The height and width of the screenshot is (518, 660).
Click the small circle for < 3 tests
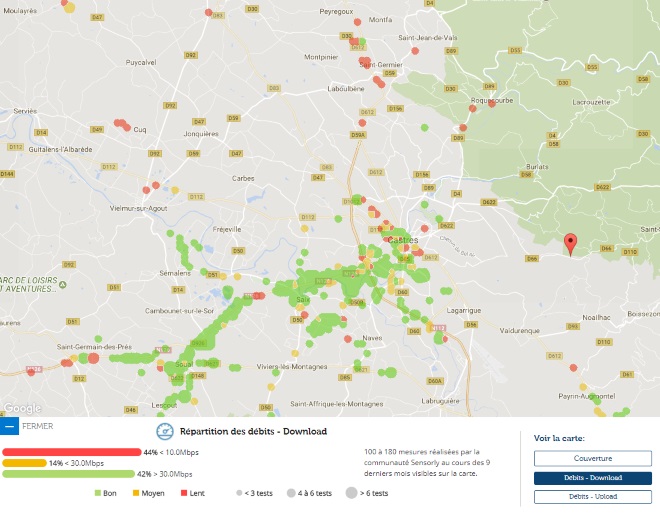point(238,494)
